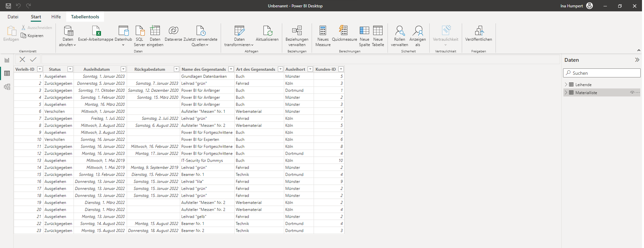The width and height of the screenshot is (644, 248).
Task: Collapse the ribbon with caret
Action: coord(639,50)
